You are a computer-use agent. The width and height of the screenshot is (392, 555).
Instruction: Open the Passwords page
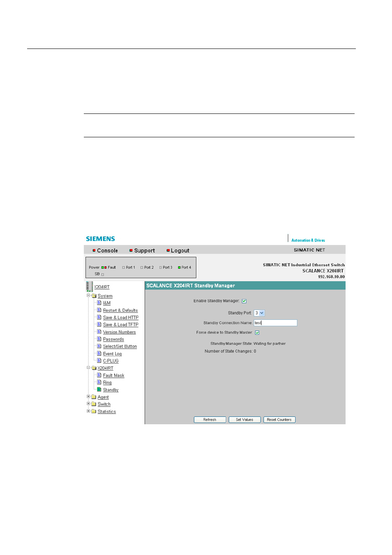click(x=113, y=340)
